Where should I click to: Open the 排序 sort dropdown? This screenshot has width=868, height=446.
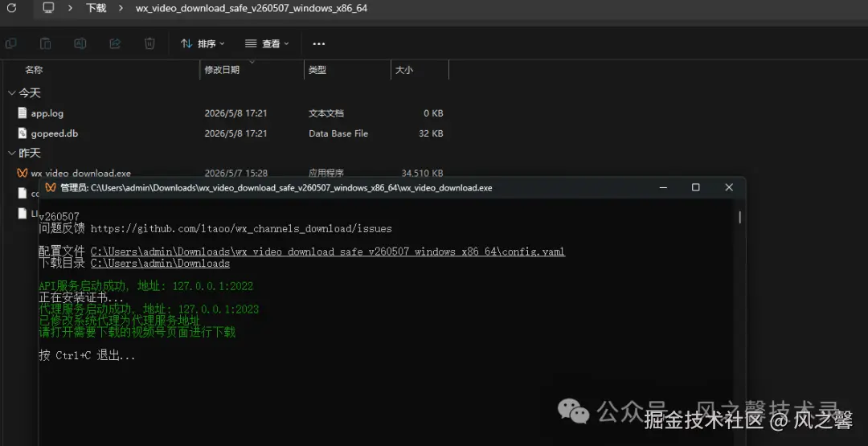(x=203, y=43)
